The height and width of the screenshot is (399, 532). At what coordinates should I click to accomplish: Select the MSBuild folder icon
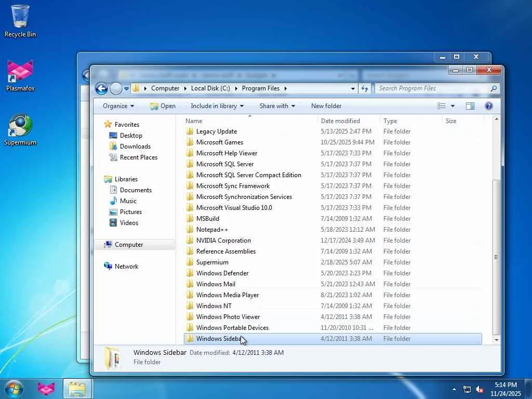click(190, 219)
